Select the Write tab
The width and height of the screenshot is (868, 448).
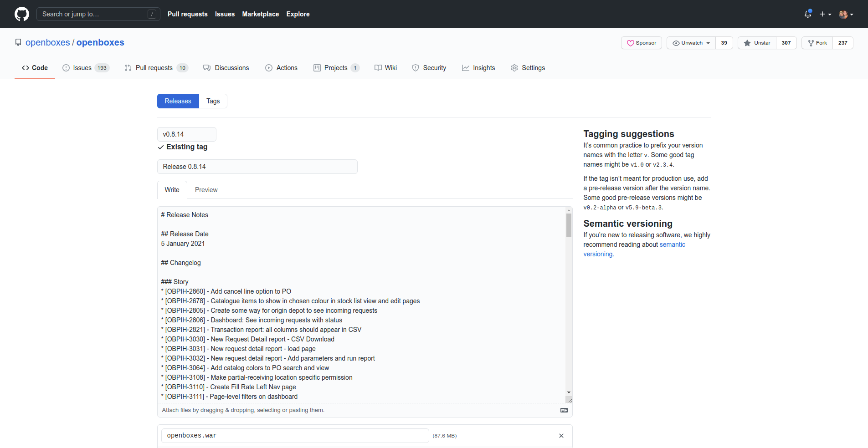(x=172, y=190)
